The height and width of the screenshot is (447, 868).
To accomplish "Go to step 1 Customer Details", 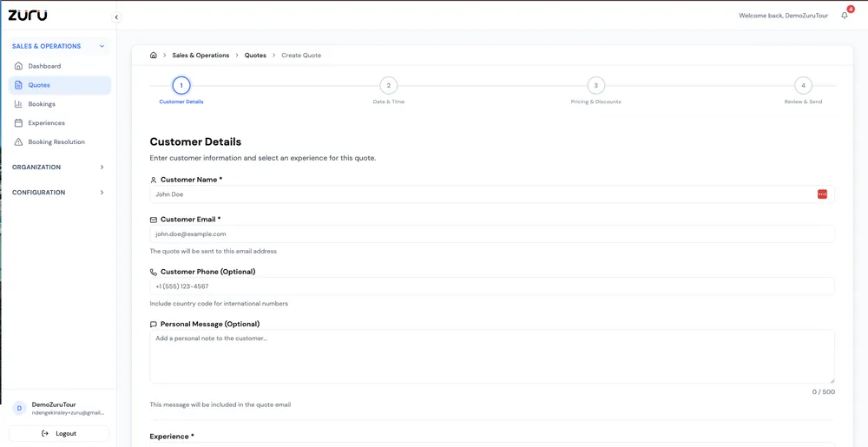I will [x=181, y=86].
